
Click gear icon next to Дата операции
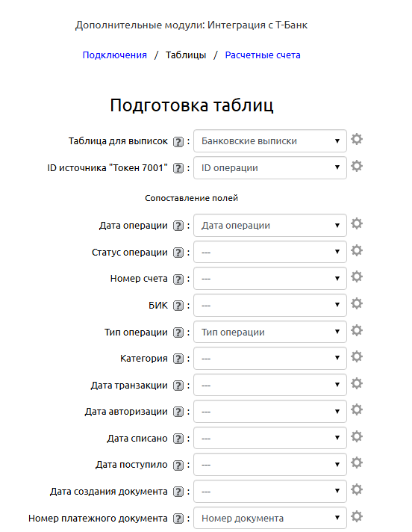[x=357, y=223]
